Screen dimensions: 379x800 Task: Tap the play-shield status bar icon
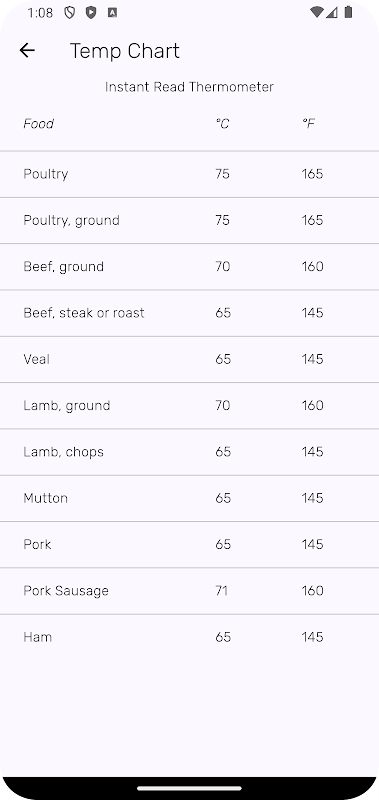[x=91, y=13]
